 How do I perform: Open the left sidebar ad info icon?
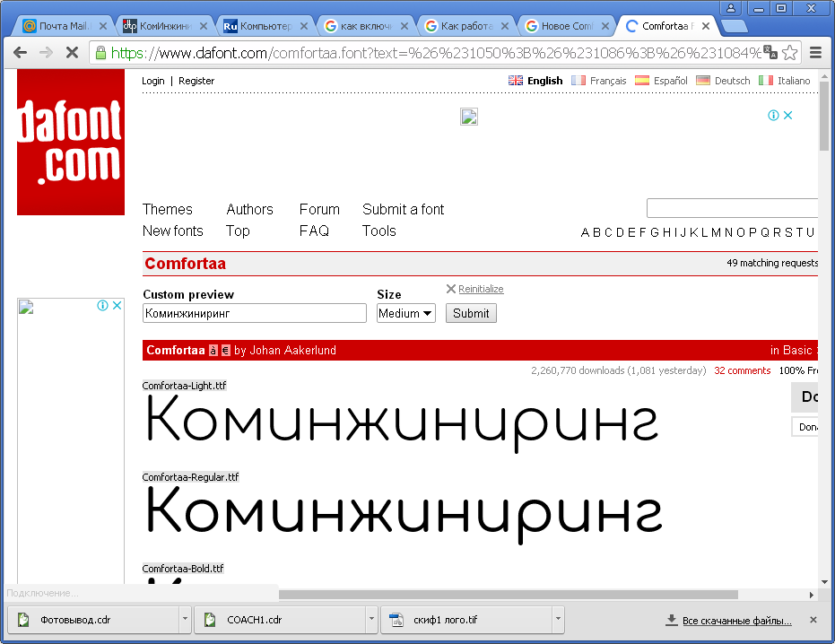pyautogui.click(x=102, y=305)
